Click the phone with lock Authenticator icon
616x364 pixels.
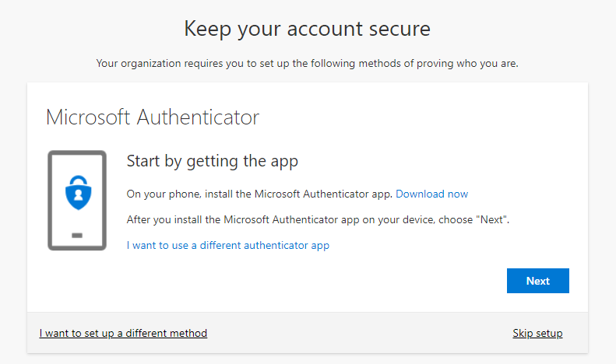coord(77,200)
